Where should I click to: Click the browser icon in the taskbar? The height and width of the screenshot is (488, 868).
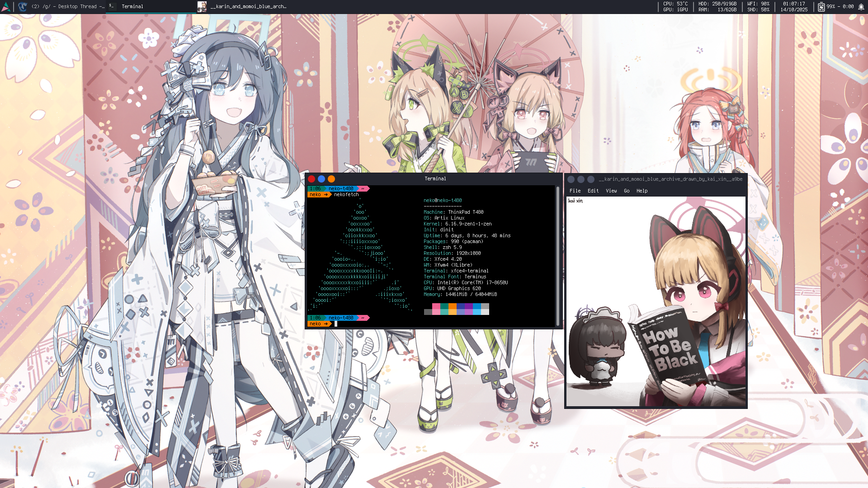23,7
